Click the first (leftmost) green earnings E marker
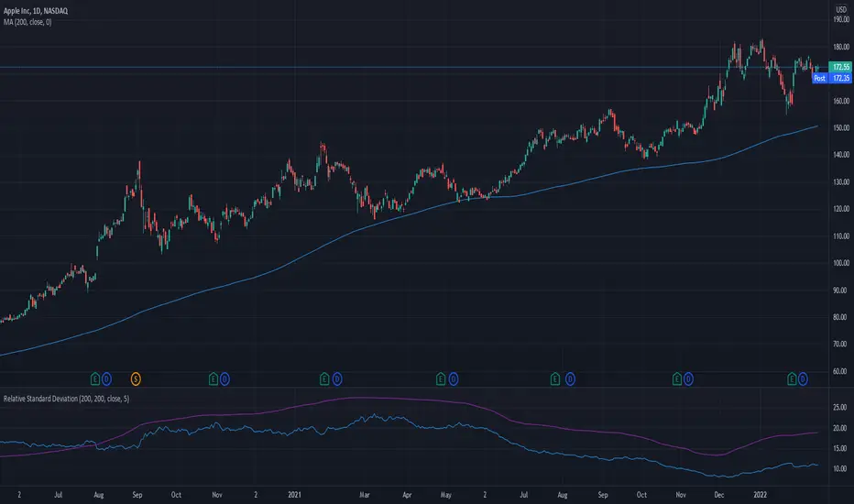This screenshot has height=504, width=854. click(x=94, y=378)
